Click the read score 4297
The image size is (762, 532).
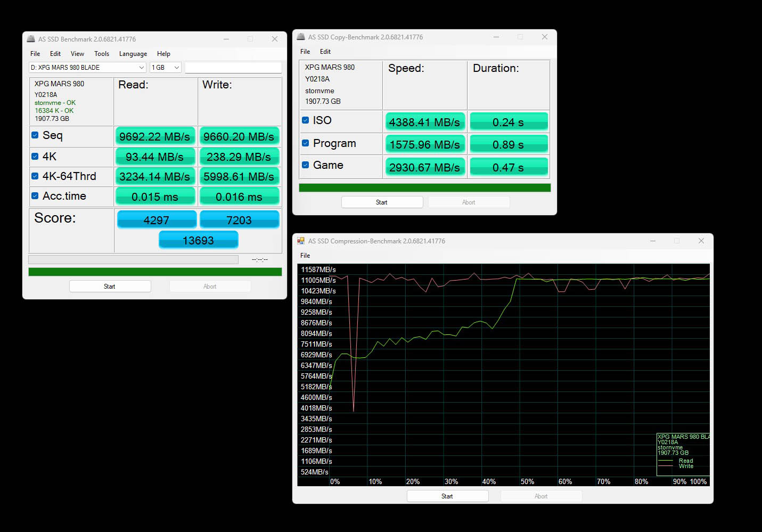(157, 220)
